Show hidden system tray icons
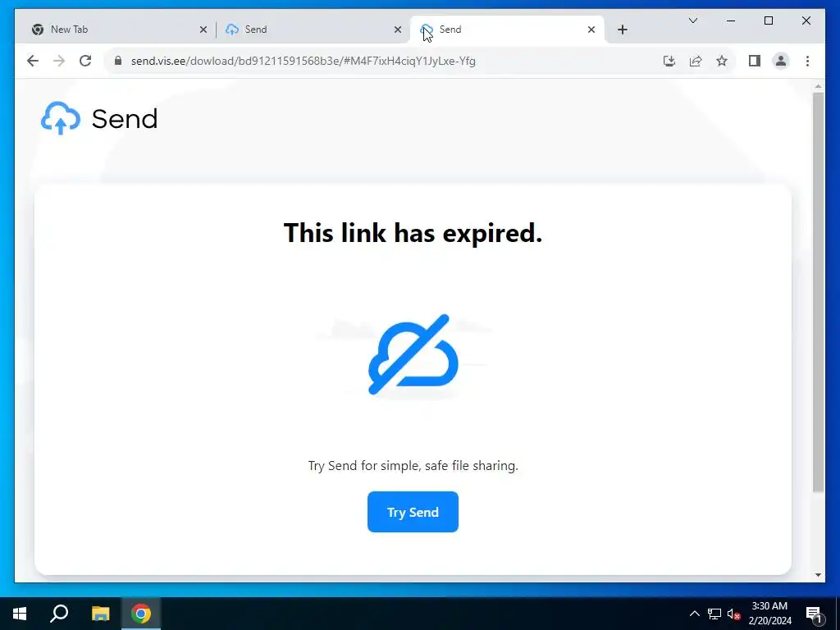Image resolution: width=840 pixels, height=630 pixels. (694, 614)
